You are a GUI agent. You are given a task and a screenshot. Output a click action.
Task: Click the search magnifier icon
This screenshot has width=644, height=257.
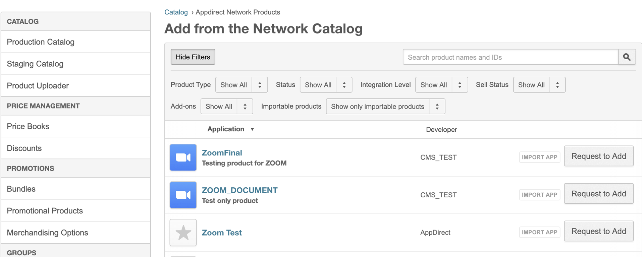[x=627, y=57]
